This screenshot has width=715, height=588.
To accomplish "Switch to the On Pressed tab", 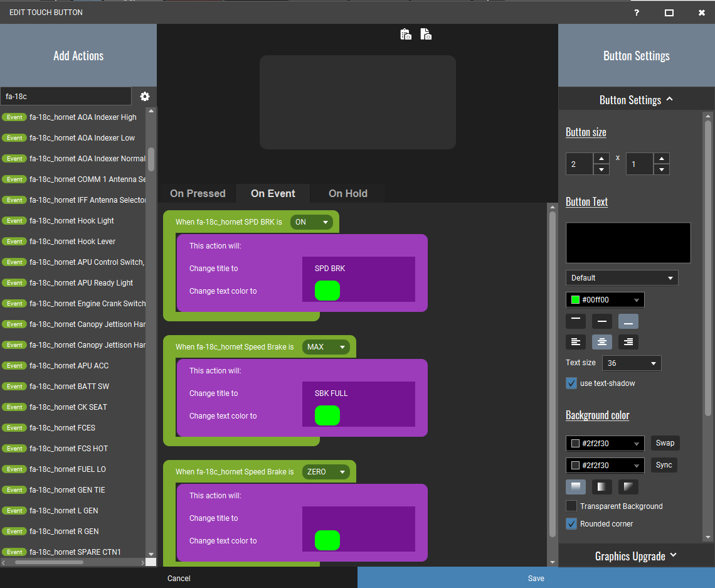I will (198, 194).
